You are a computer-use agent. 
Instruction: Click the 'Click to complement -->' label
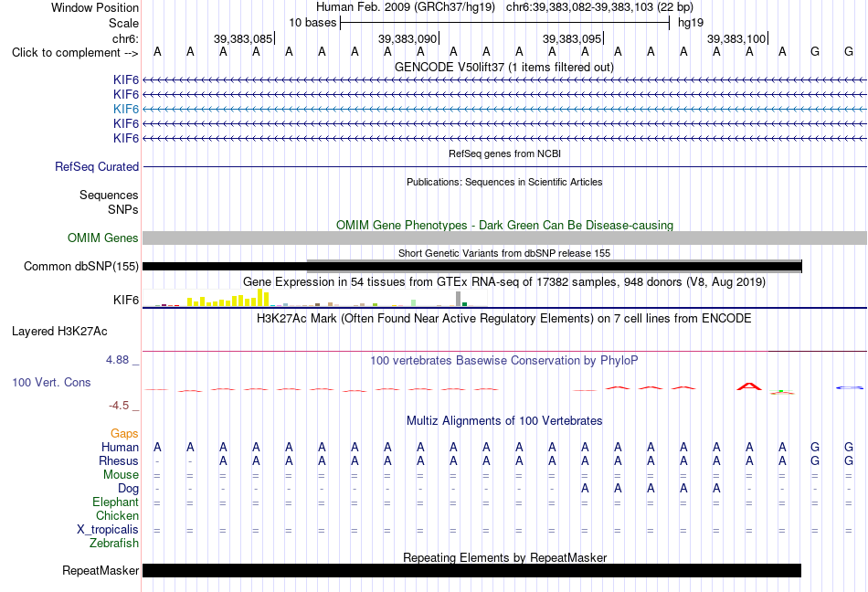[x=75, y=53]
